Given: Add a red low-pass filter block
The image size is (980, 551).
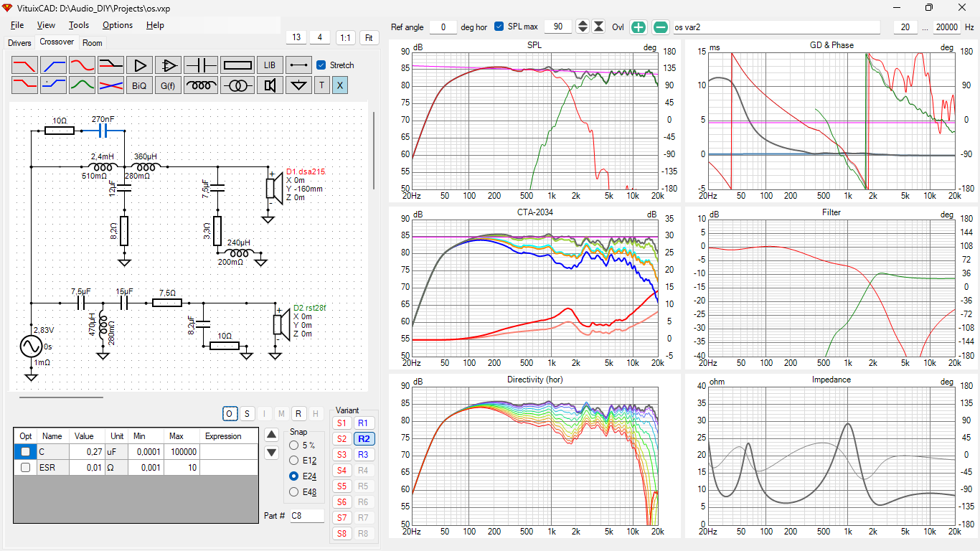Looking at the screenshot, I should [x=24, y=65].
